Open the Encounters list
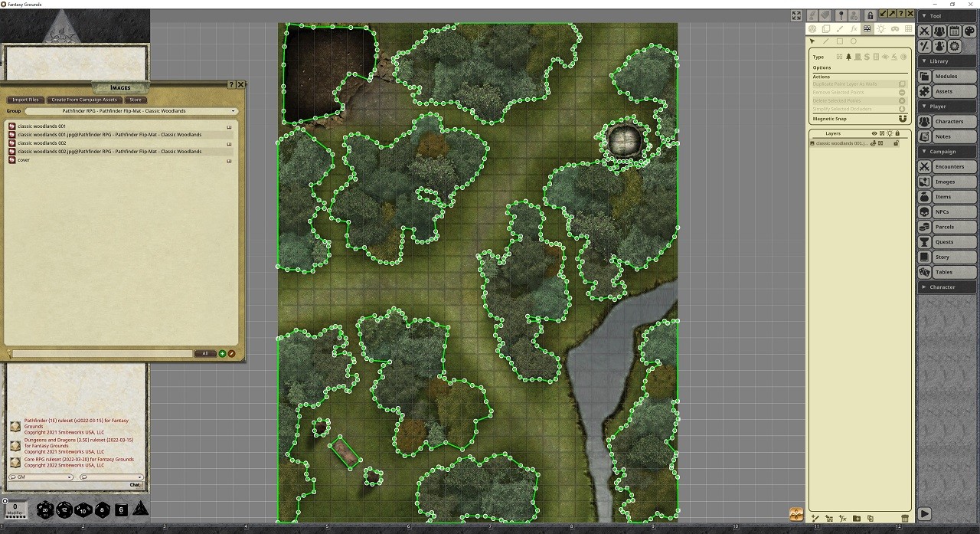The height and width of the screenshot is (534, 980). click(947, 166)
